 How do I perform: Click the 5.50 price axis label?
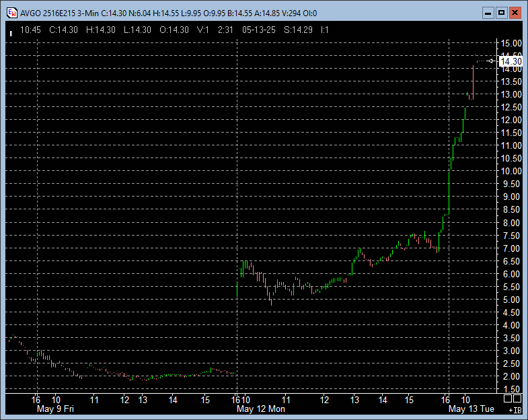pyautogui.click(x=513, y=287)
